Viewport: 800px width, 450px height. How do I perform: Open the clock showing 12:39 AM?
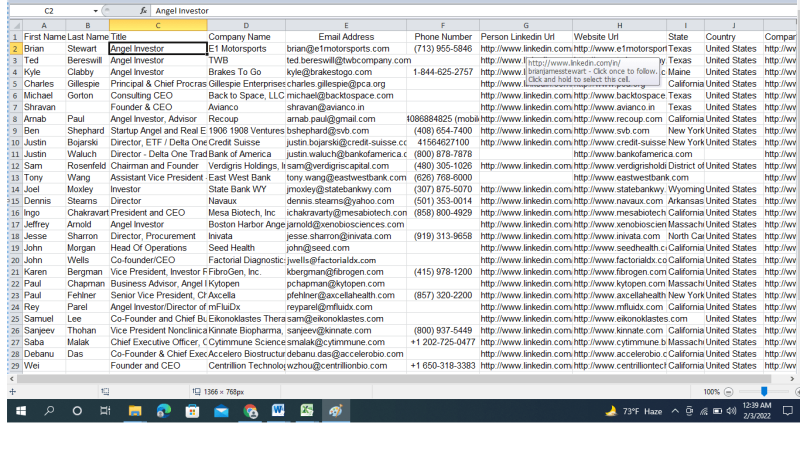click(757, 411)
